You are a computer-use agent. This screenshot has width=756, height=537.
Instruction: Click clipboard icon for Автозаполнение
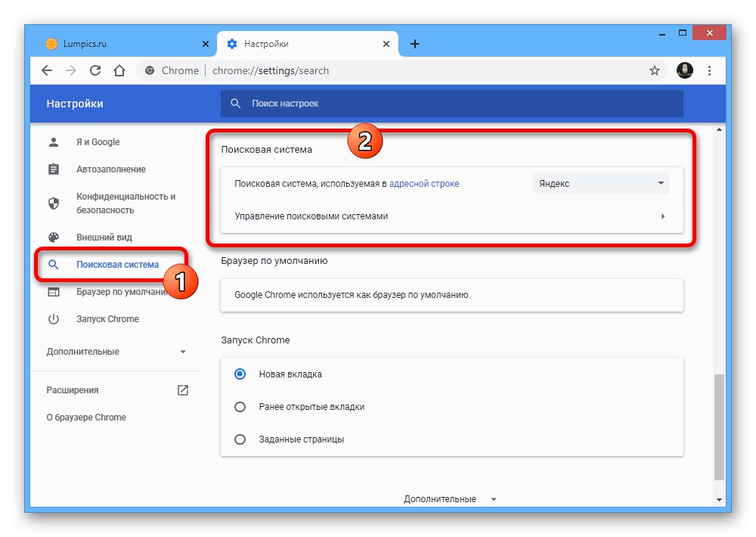(x=54, y=169)
